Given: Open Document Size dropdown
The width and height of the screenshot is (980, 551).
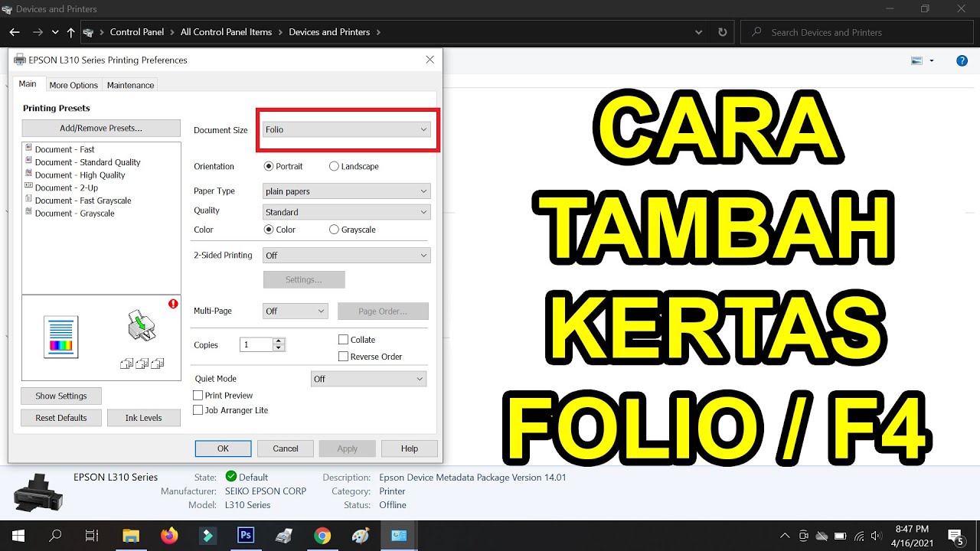Looking at the screenshot, I should coord(347,129).
